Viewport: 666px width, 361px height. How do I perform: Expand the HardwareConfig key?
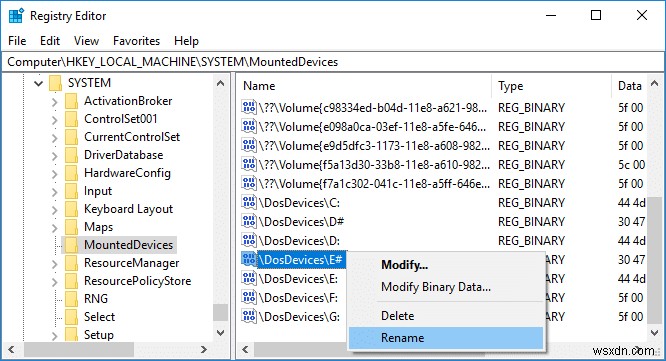coord(54,174)
